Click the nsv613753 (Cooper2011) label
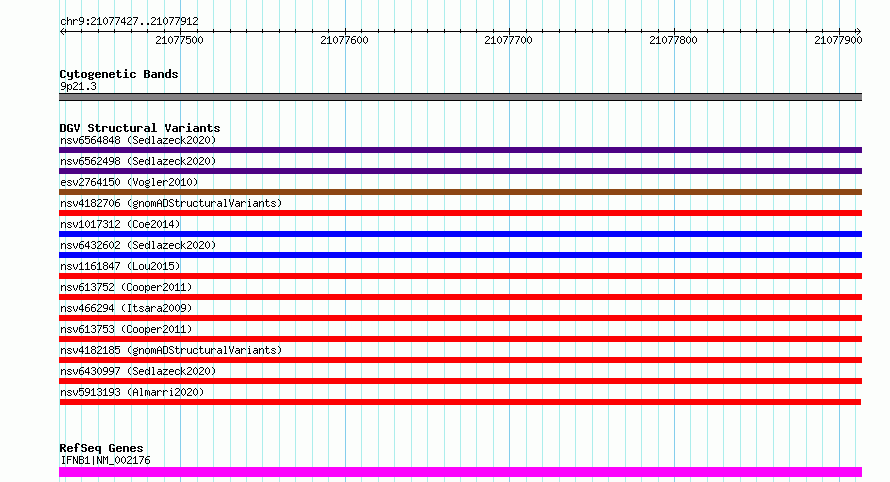The image size is (890, 482). point(126,329)
